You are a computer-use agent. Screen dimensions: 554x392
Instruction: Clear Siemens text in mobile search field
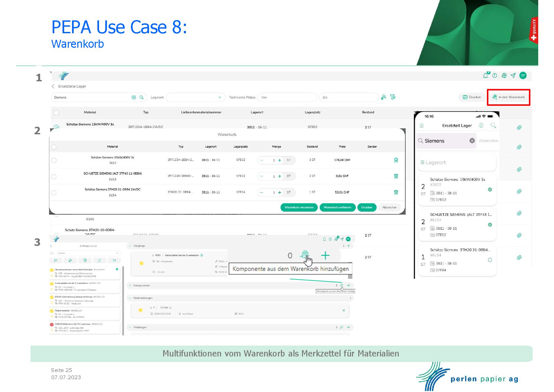coord(472,141)
